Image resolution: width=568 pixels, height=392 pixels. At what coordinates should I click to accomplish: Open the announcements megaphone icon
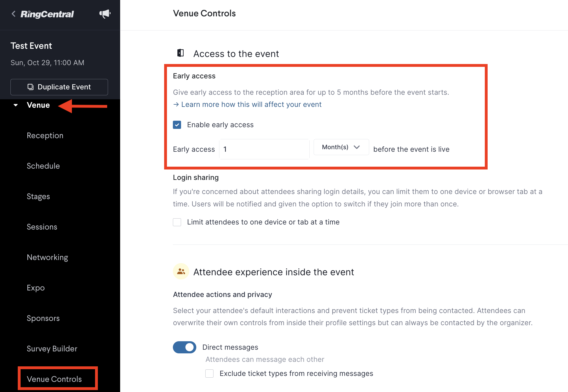pyautogui.click(x=105, y=14)
